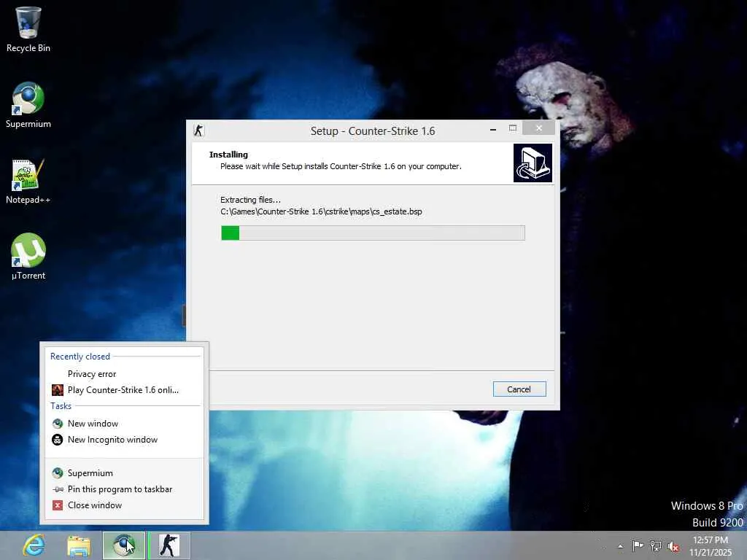Click the installation progress bar
This screenshot has height=560, width=747.
(373, 233)
